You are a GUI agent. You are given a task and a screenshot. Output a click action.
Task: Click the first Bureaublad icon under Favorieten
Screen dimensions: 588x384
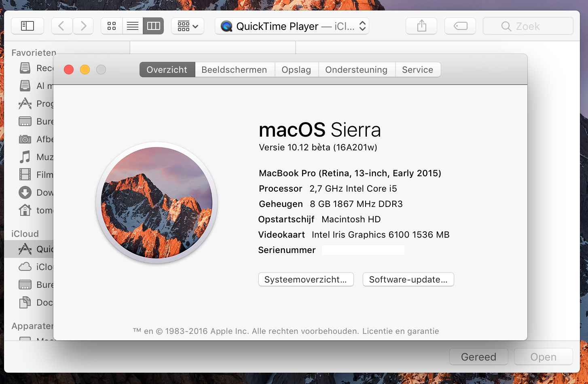point(25,121)
